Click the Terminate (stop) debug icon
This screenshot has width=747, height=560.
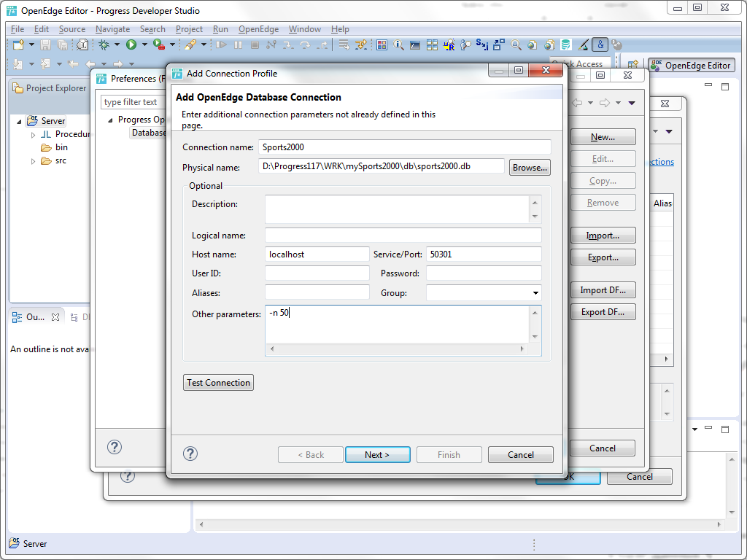click(255, 45)
